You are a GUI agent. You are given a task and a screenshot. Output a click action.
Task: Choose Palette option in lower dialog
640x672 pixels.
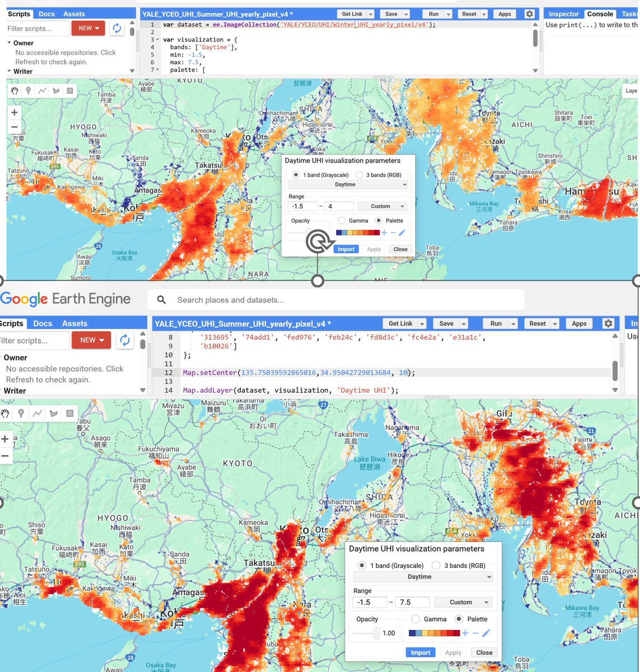click(x=459, y=619)
